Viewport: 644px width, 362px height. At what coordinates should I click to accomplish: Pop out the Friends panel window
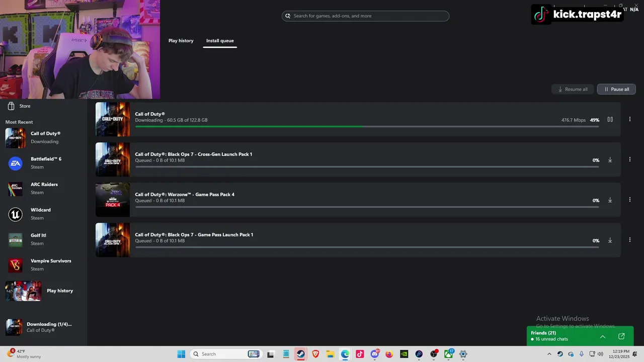tap(621, 336)
